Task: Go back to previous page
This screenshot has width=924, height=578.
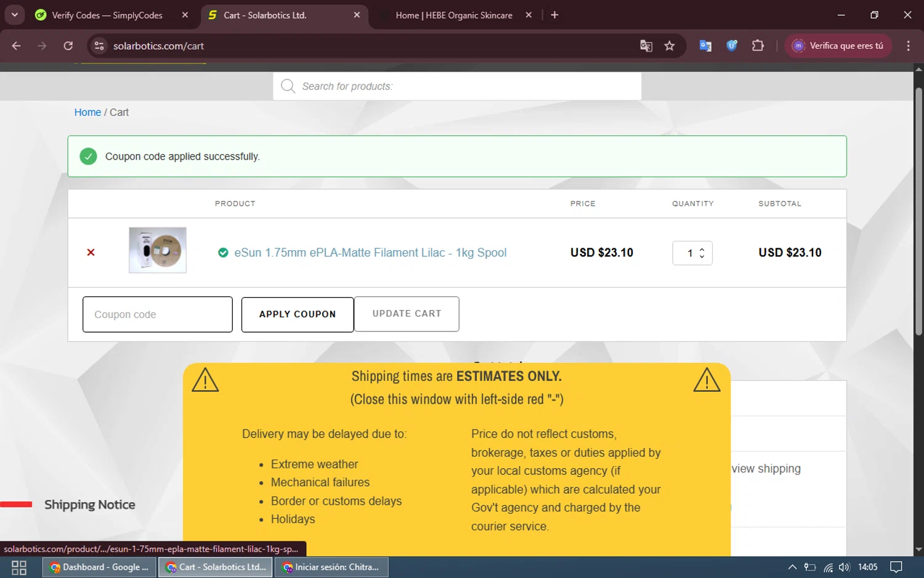Action: (x=16, y=46)
